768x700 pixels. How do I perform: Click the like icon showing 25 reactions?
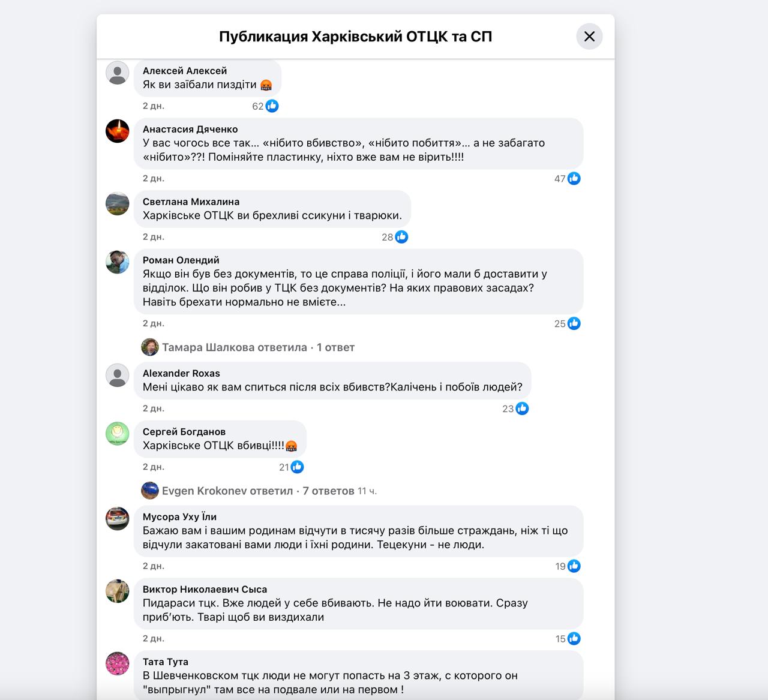point(574,324)
